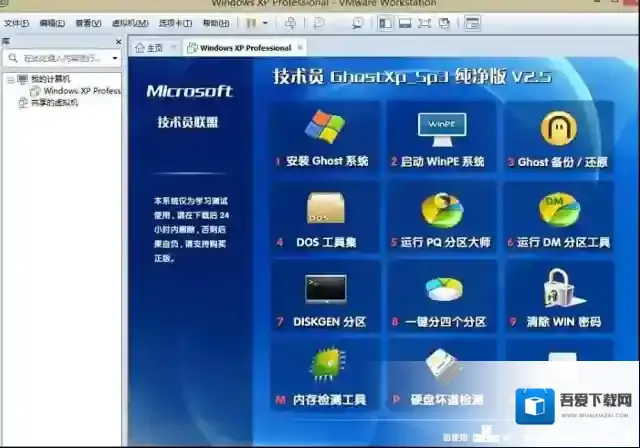Click the suspend (pause) virtual machine icon
The image size is (640, 448).
[x=251, y=23]
